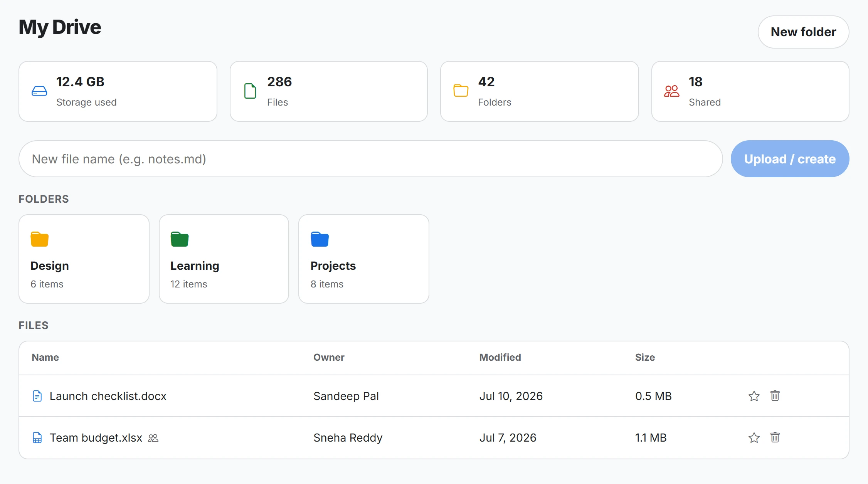Open the Design folder card

pyautogui.click(x=84, y=259)
